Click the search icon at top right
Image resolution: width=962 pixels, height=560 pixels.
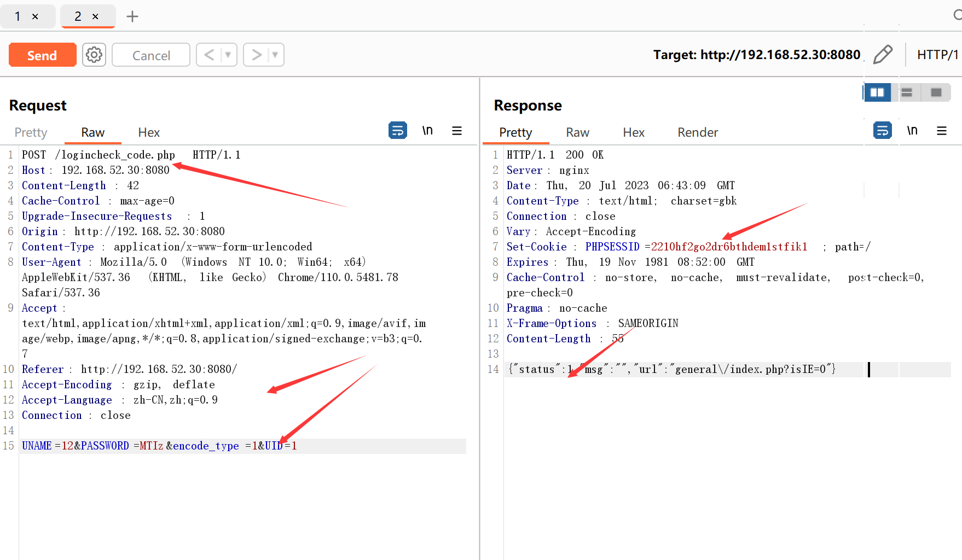(957, 15)
